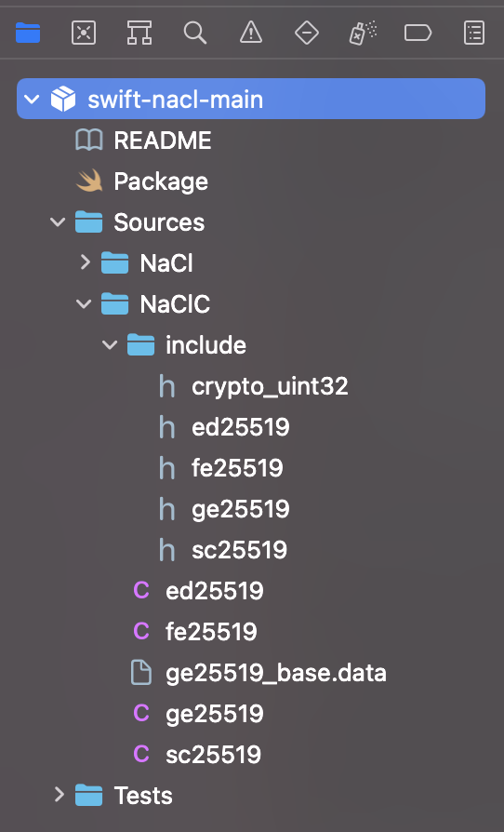The image size is (504, 832).
Task: Open the Symbol navigator hierarchy icon
Action: coord(139,33)
